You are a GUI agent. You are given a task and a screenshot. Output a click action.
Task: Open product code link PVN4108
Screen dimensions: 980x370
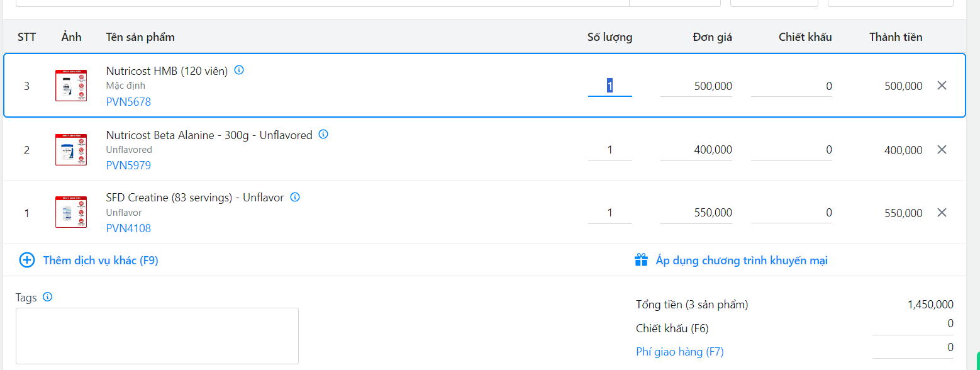coord(128,228)
